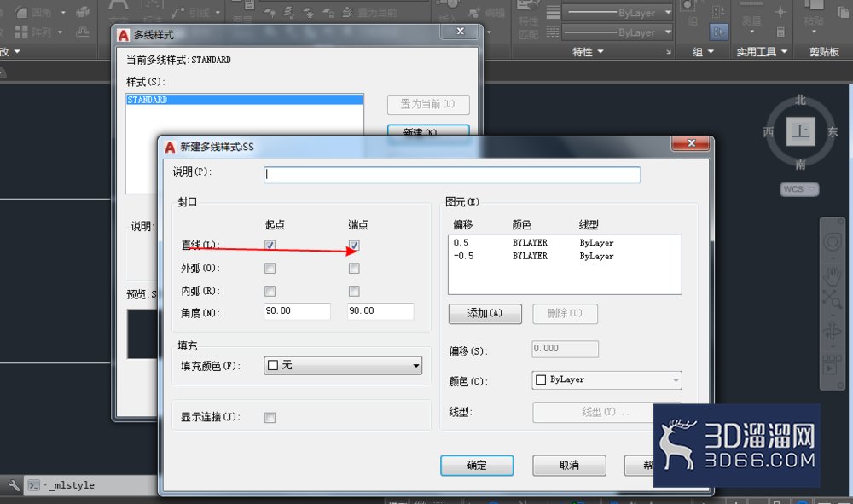Open the fill color 填充颜色 dropdown
Image resolution: width=853 pixels, height=504 pixels.
point(343,365)
